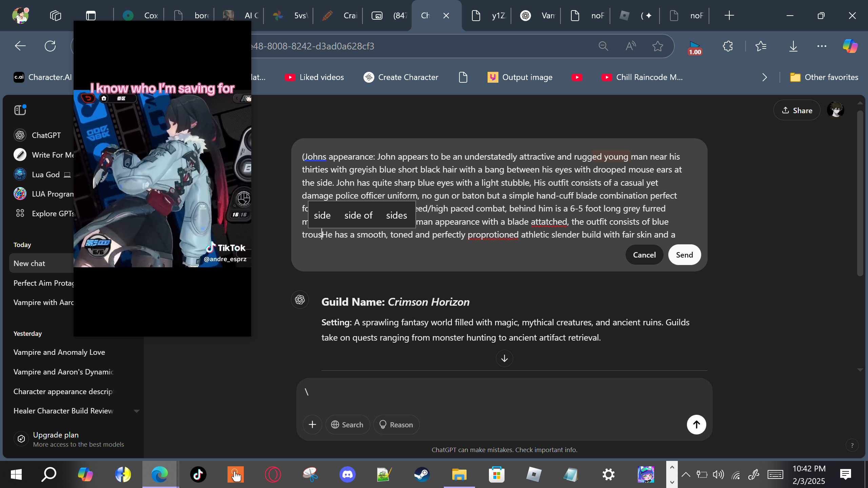Click the Send button for edited message
868x488 pixels.
[684, 255]
